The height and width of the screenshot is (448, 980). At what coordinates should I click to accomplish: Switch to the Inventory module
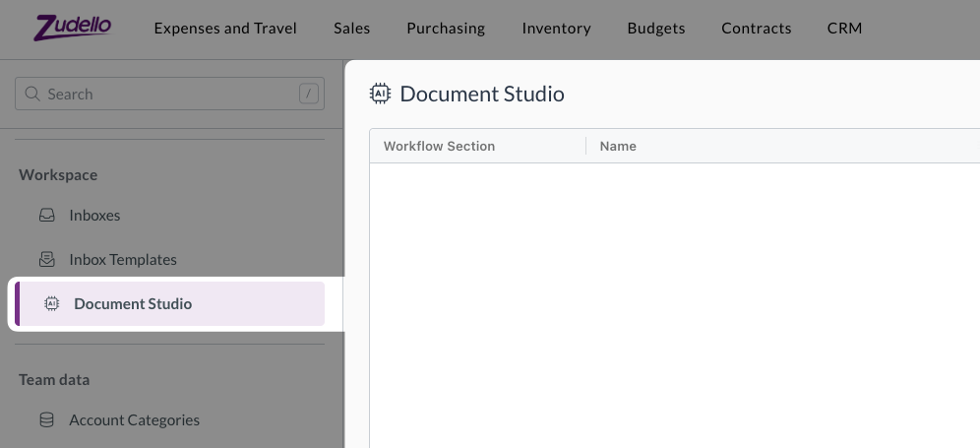pos(556,28)
